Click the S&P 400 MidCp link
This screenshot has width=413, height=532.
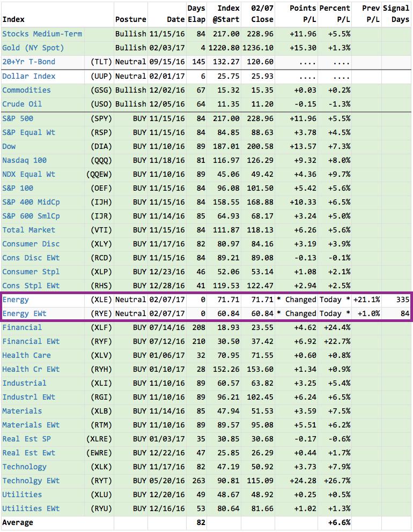coord(31,202)
